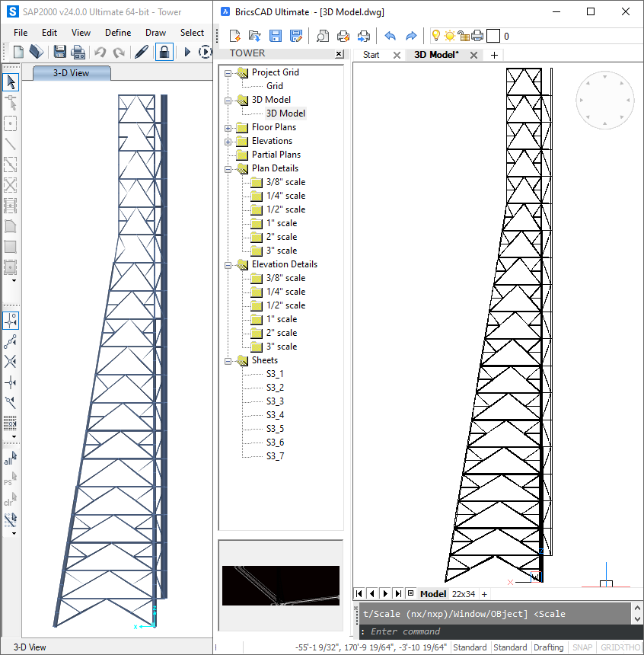Viewport: 644px width, 655px height.
Task: Click Run Analysis play button in SAP2000
Action: coord(187,52)
